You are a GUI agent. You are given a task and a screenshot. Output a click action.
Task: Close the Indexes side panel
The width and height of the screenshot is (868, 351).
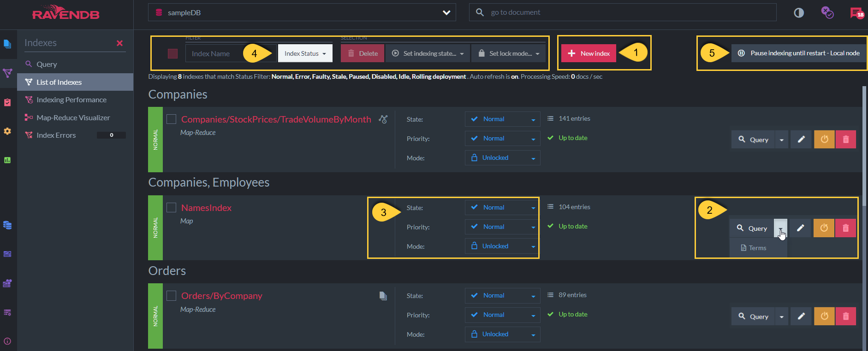pyautogui.click(x=119, y=43)
